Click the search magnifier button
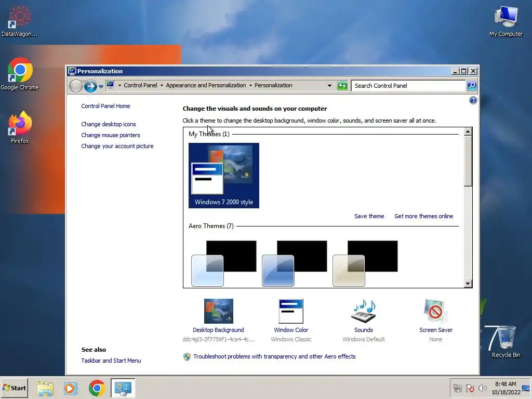The width and height of the screenshot is (532, 399). (472, 86)
